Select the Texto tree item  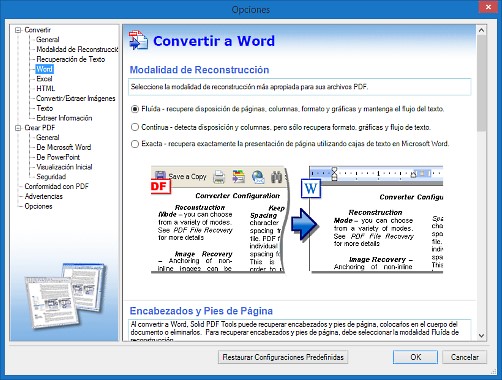point(45,108)
